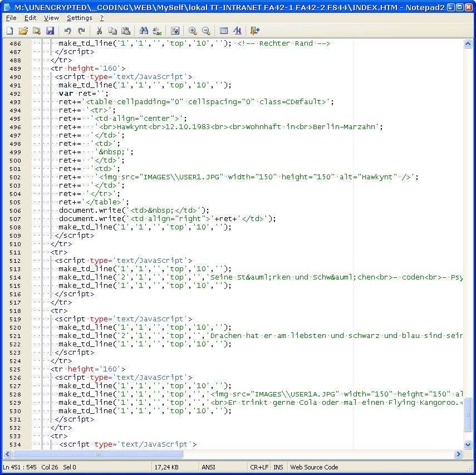Image resolution: width=476 pixels, height=475 pixels.
Task: Open the View menu
Action: point(51,18)
